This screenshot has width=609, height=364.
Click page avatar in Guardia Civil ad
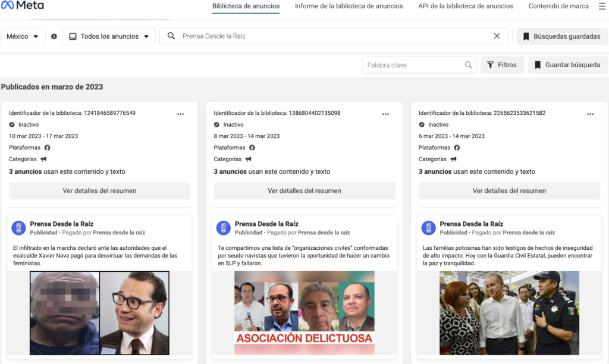[x=428, y=228]
